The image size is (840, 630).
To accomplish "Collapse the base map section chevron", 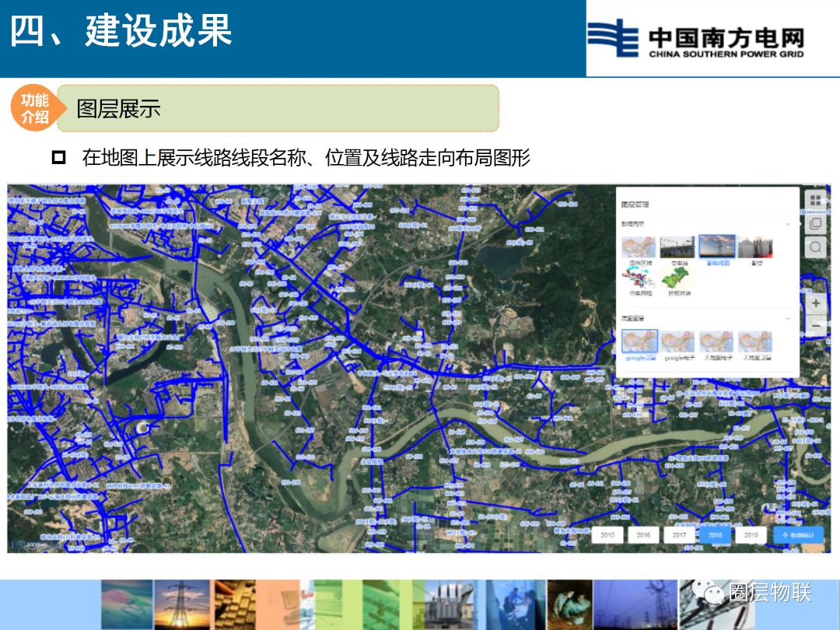I will pyautogui.click(x=787, y=318).
